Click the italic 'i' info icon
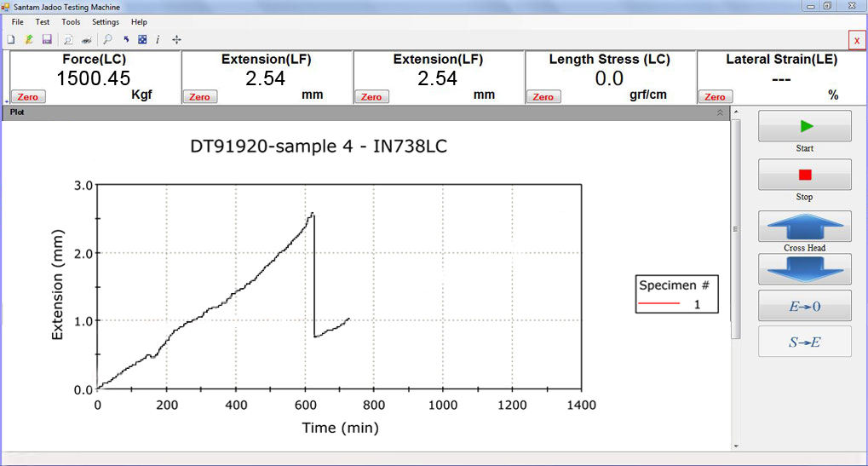Screen dimensions: 868x466 pyautogui.click(x=158, y=39)
